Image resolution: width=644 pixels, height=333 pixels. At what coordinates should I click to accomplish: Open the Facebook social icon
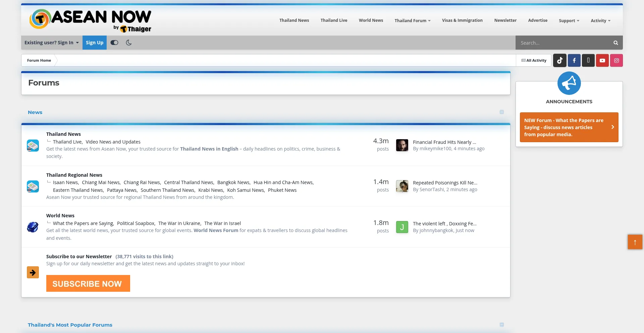[574, 60]
